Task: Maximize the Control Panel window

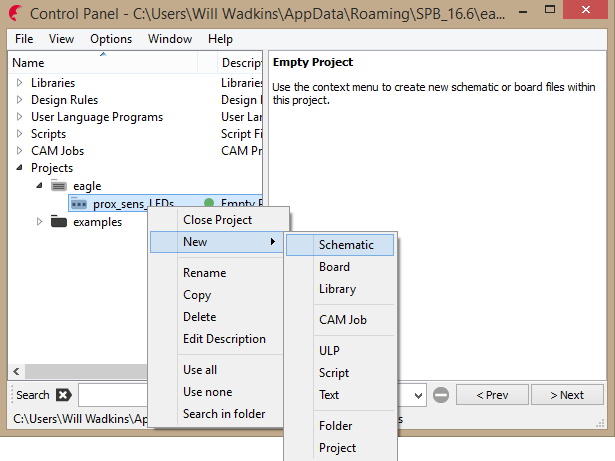Action: point(550,10)
